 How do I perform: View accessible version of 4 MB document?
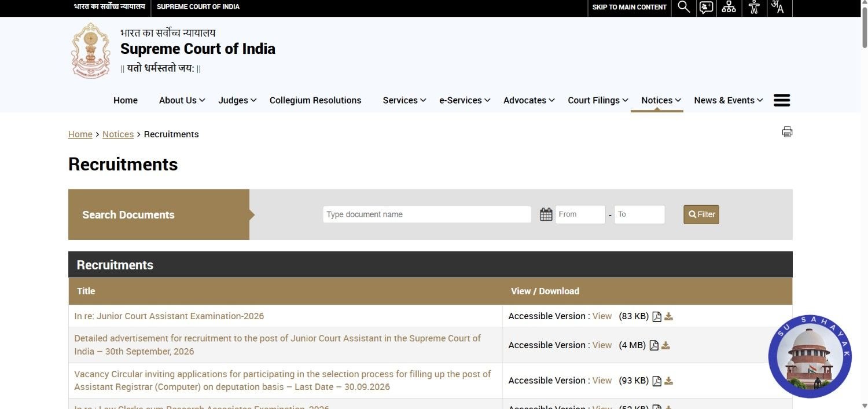(x=602, y=345)
